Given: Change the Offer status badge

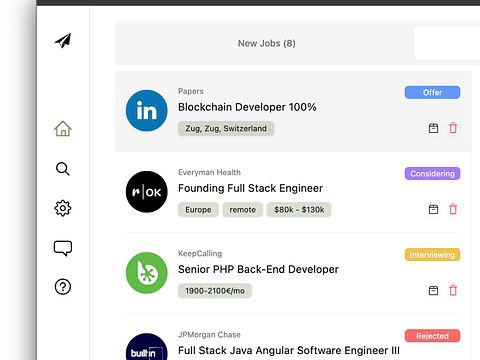Looking at the screenshot, I should click(x=432, y=92).
